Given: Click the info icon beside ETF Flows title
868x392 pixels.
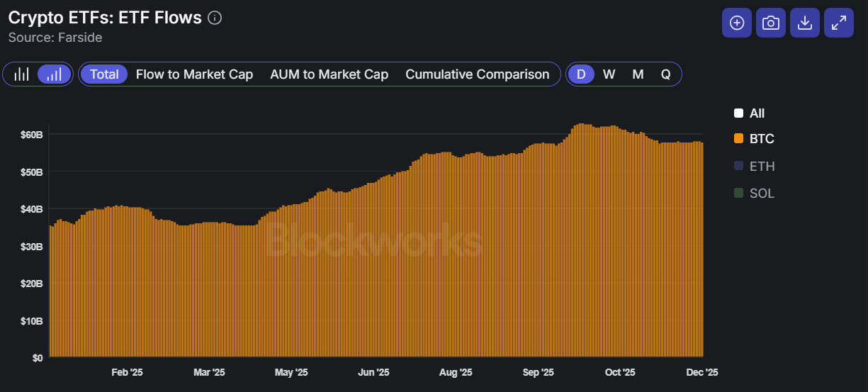Looking at the screenshot, I should pyautogui.click(x=215, y=18).
